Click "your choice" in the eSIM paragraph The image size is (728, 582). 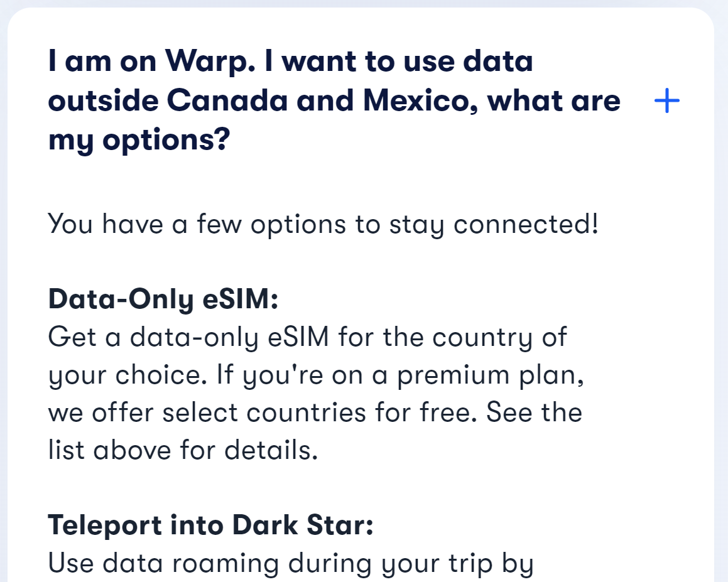pos(127,375)
